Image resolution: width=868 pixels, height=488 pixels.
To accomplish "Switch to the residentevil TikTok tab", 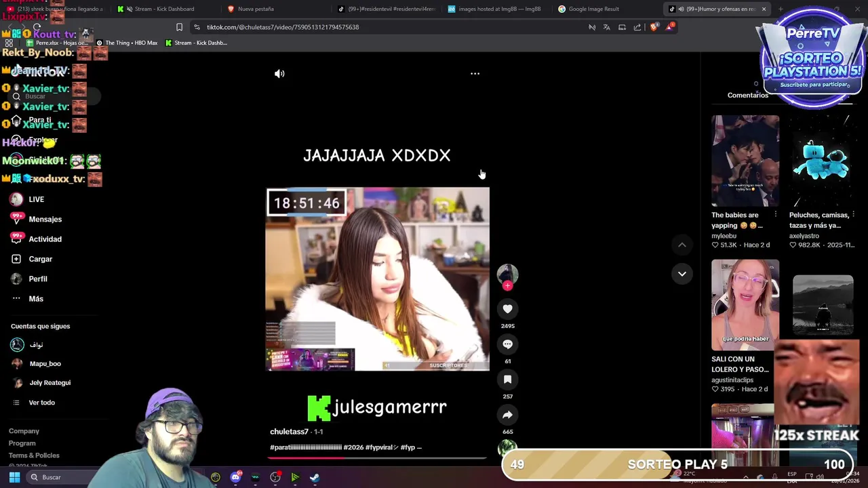I will tap(387, 9).
